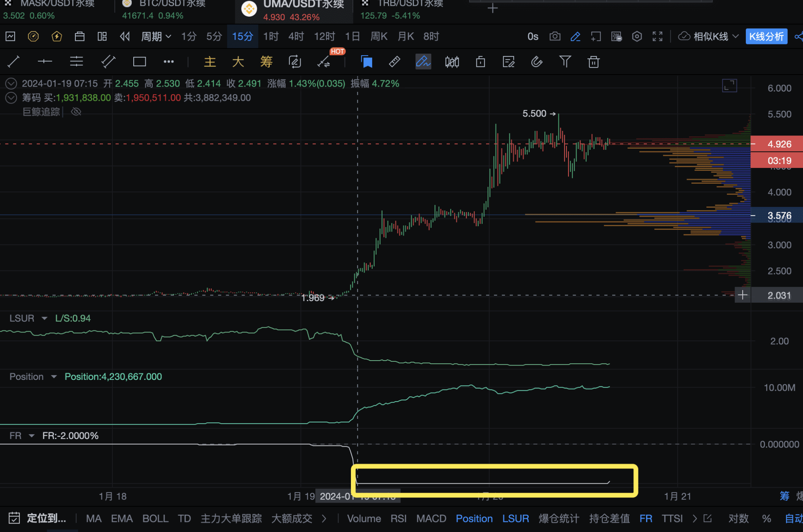Enable the RSI indicator
This screenshot has width=803, height=532.
pos(398,518)
